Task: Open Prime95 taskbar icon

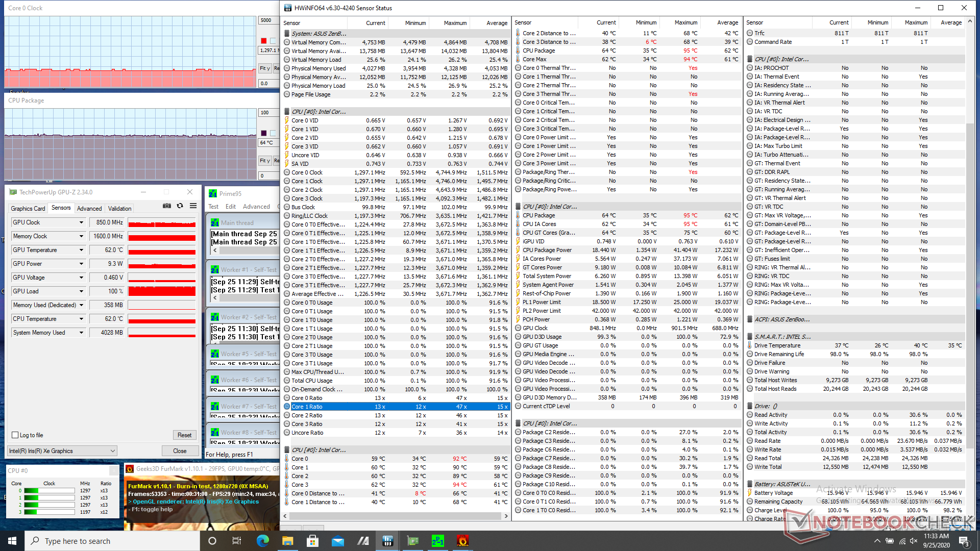Action: click(x=437, y=541)
